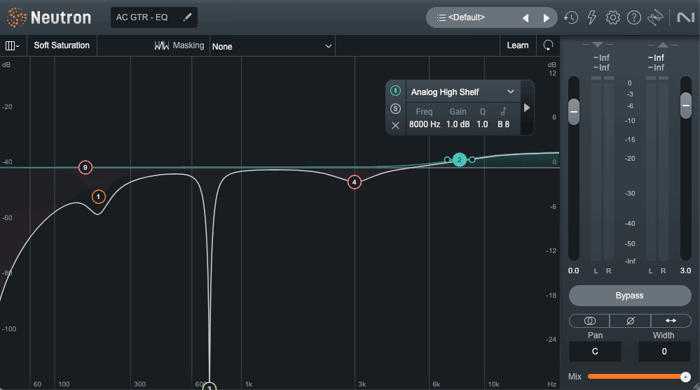The height and width of the screenshot is (390, 700).
Task: Click the input gain readout 0.0
Action: 574,271
